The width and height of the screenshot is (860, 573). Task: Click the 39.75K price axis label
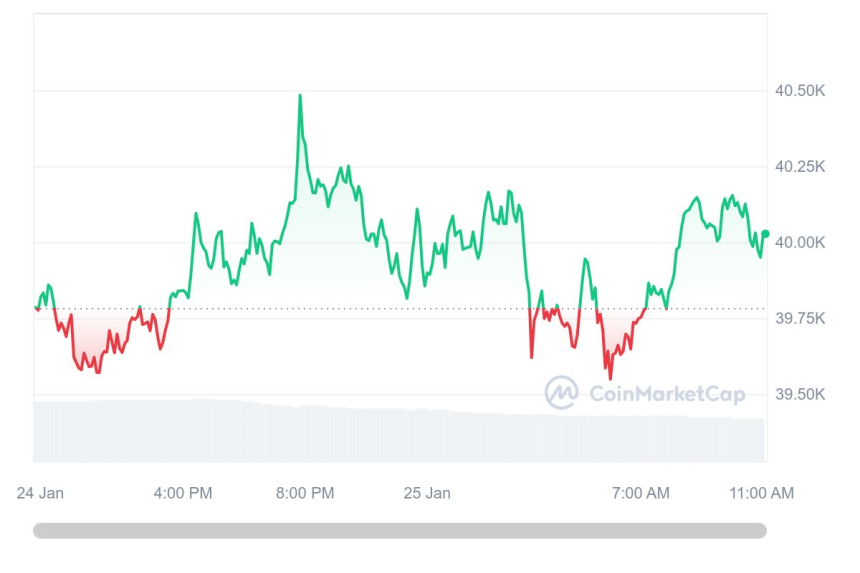800,319
